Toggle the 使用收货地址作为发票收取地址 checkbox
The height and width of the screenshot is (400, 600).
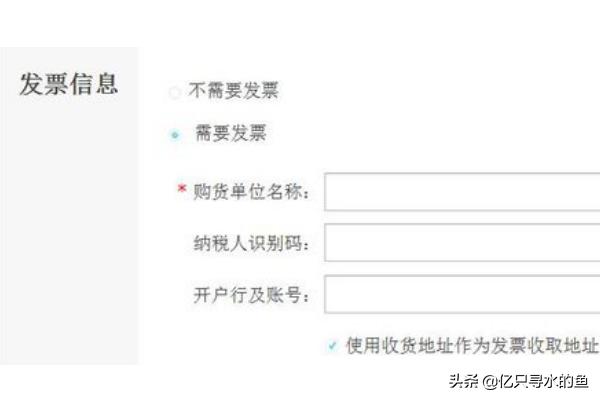(332, 346)
